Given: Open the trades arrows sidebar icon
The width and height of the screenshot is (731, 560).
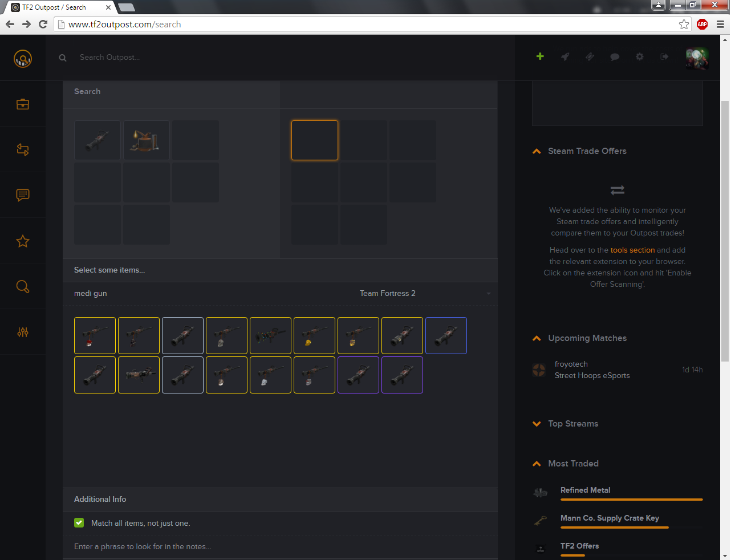Looking at the screenshot, I should coord(23,149).
